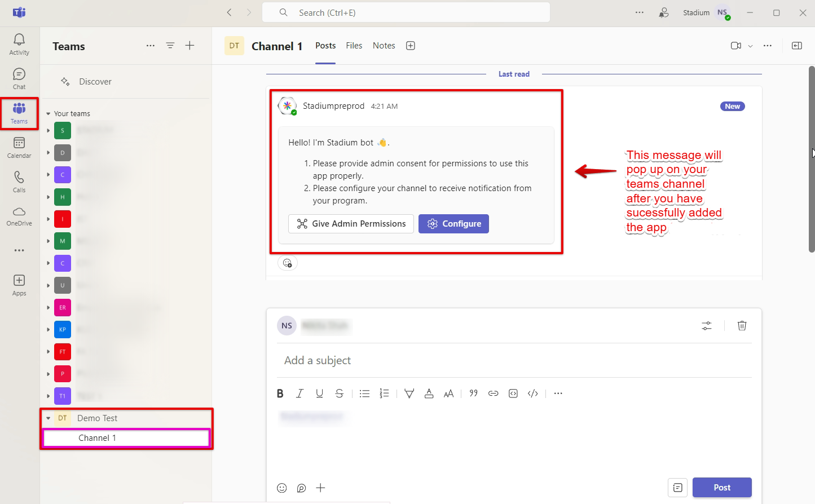
Task: Go forward with the navigation arrow
Action: 249,12
